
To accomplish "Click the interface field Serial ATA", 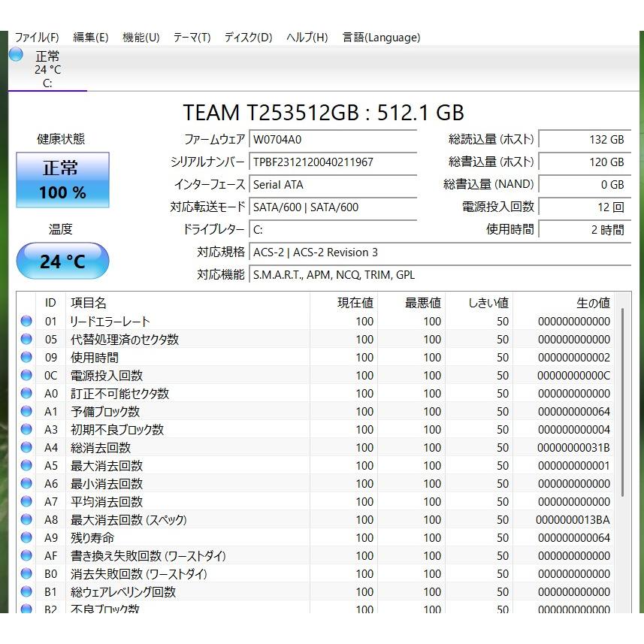I will pos(333,184).
